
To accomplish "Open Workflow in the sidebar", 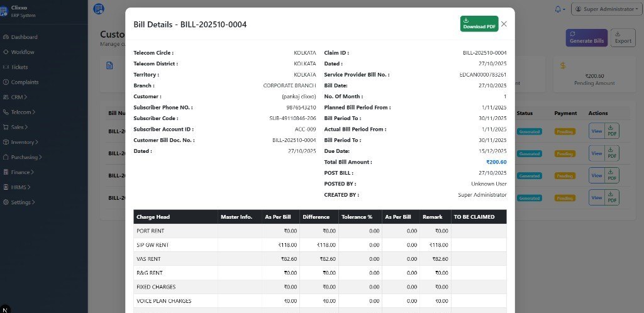I will point(23,52).
